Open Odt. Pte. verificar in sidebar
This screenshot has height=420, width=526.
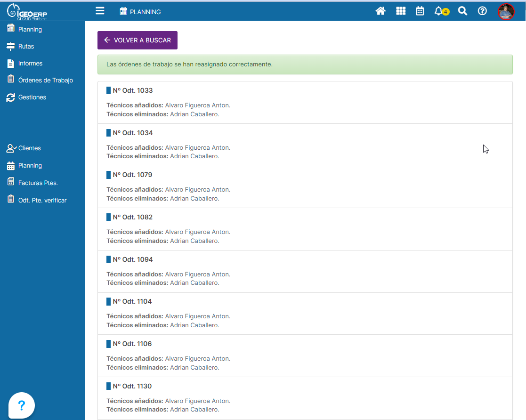coord(42,200)
